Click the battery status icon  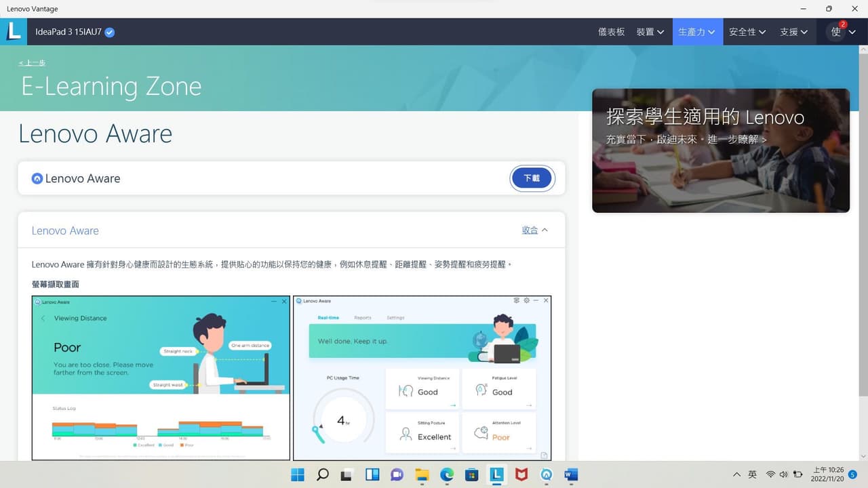(x=798, y=474)
